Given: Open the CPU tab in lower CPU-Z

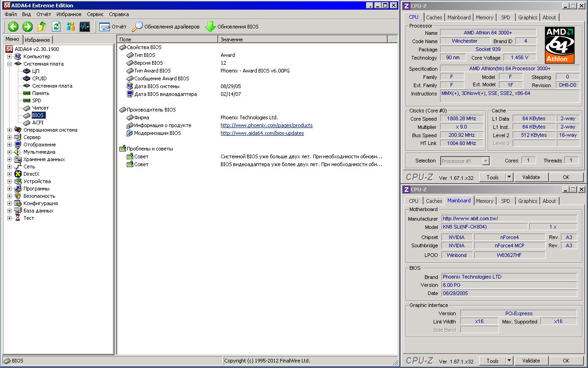Looking at the screenshot, I should tap(414, 201).
